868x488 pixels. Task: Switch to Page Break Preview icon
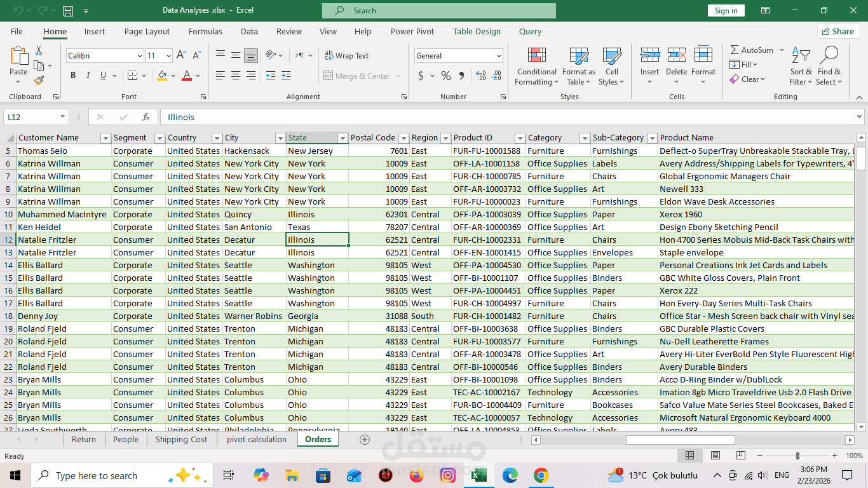[x=741, y=456]
